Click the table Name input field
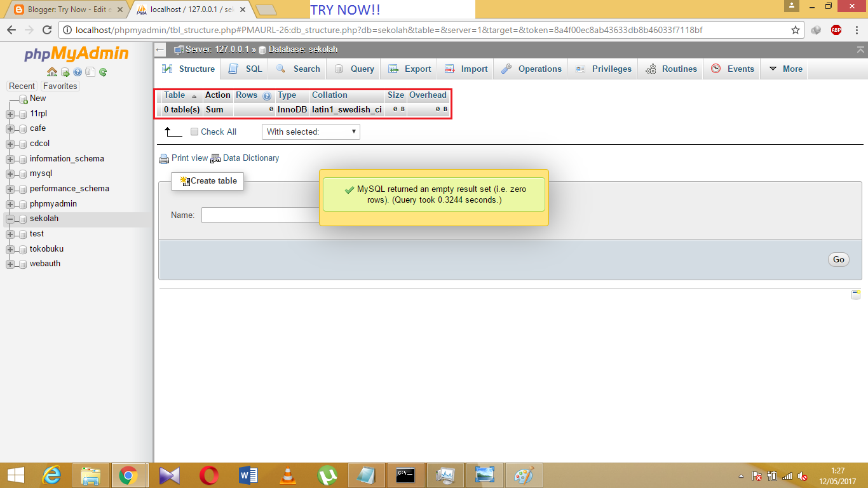The image size is (868, 488). pos(254,215)
